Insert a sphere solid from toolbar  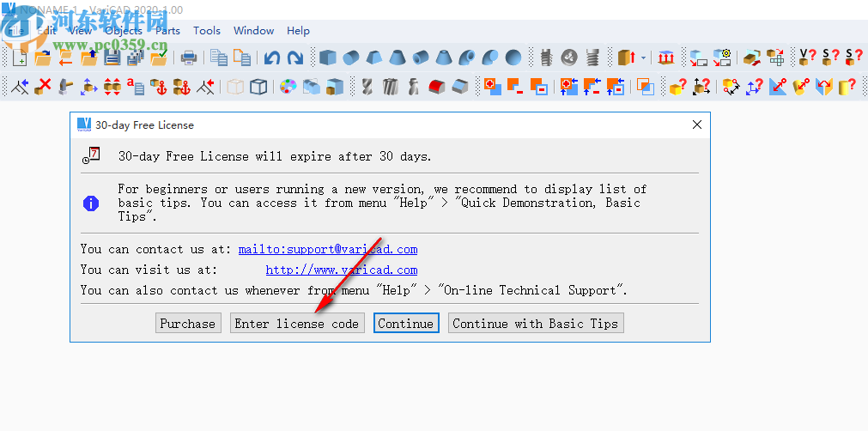tap(513, 58)
